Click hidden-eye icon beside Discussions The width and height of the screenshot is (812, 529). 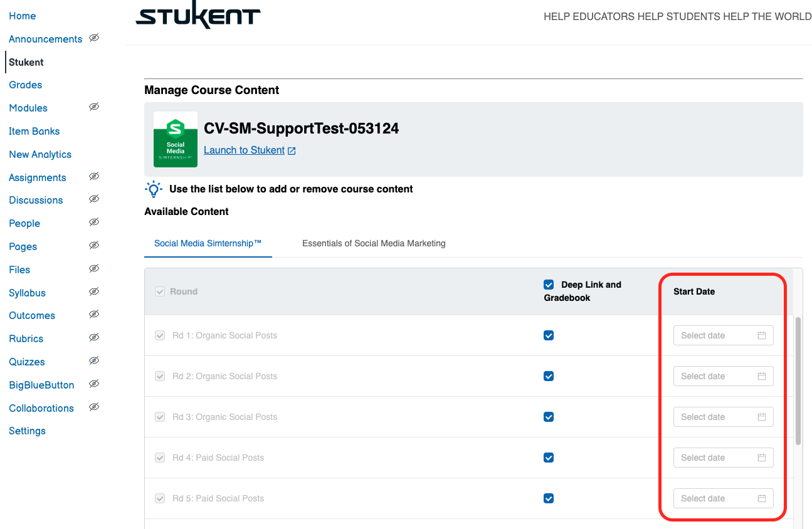tap(94, 199)
